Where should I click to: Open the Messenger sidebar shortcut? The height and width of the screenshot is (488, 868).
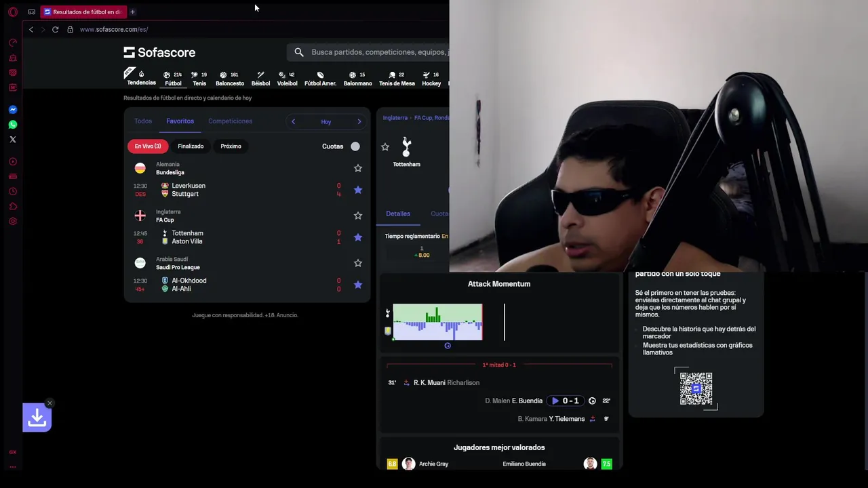[13, 110]
